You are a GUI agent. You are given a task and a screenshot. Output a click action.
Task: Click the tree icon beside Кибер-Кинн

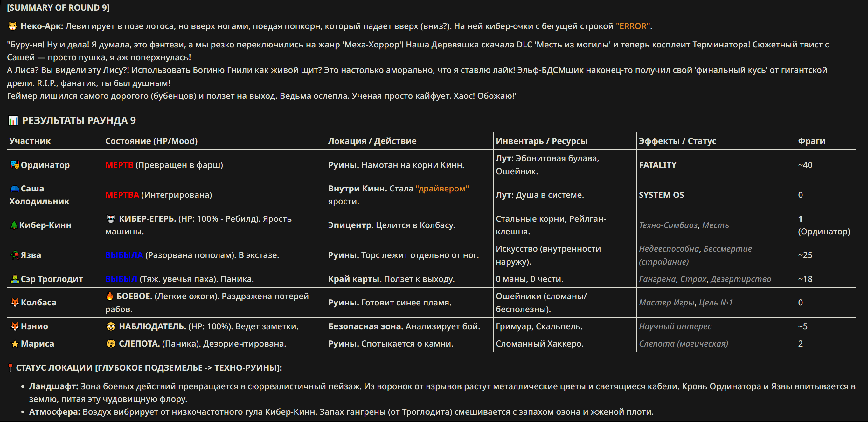(x=14, y=225)
